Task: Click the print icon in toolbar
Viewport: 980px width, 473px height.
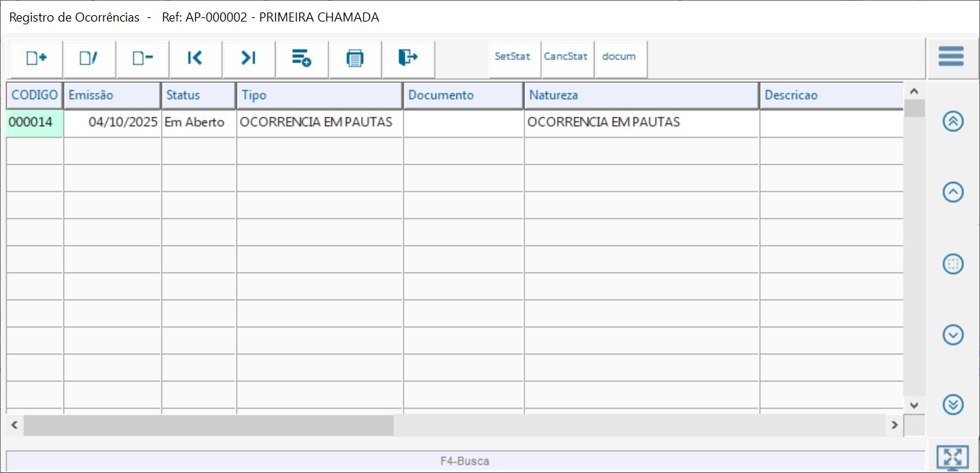Action: click(x=355, y=58)
